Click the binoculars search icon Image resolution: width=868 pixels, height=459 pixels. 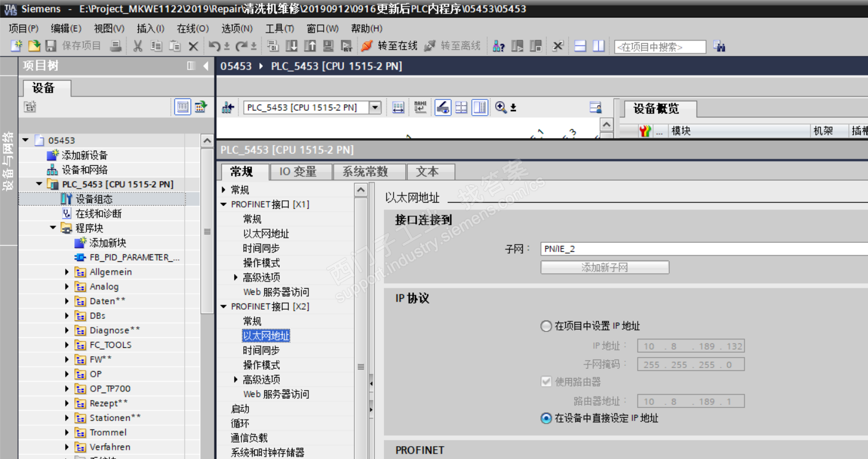[x=720, y=47]
